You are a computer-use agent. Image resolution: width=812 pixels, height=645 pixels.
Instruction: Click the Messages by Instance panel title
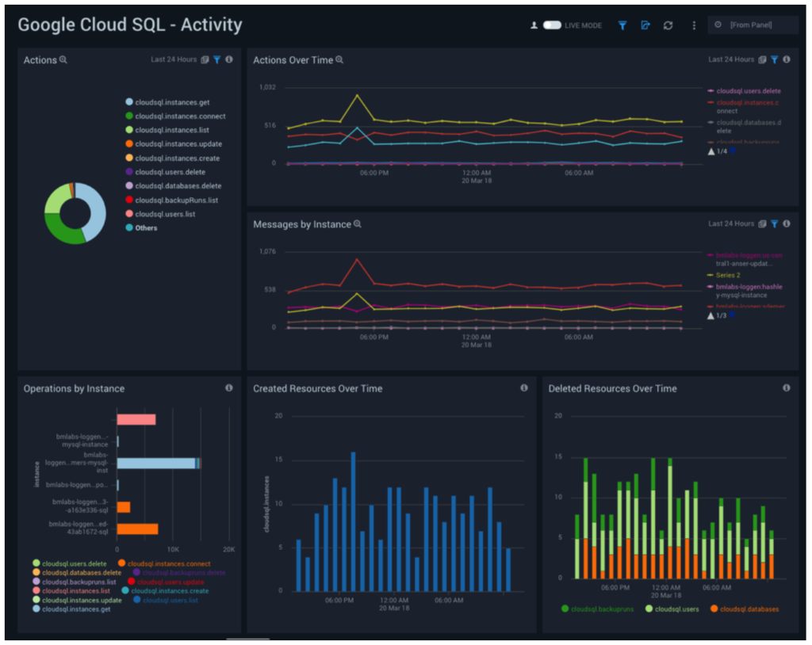(302, 224)
